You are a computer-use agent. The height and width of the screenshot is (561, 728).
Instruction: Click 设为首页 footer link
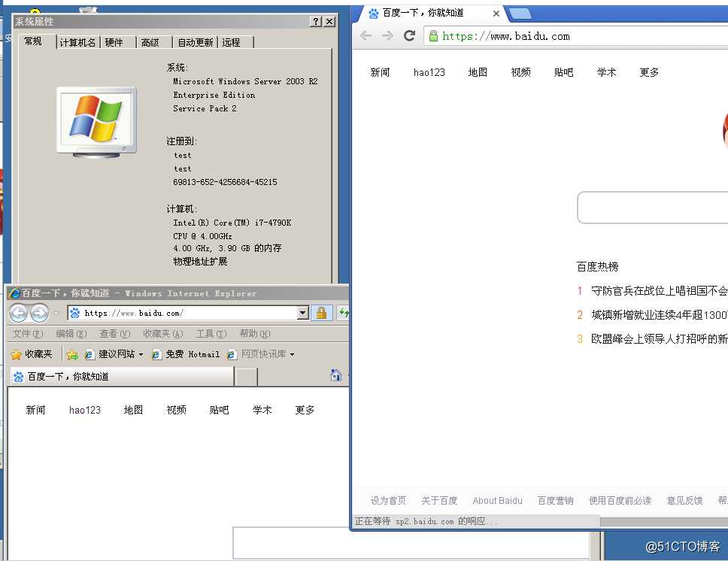(388, 501)
